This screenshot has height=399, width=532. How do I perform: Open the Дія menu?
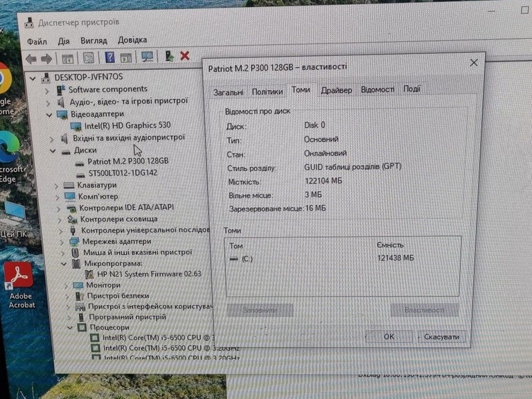click(64, 41)
